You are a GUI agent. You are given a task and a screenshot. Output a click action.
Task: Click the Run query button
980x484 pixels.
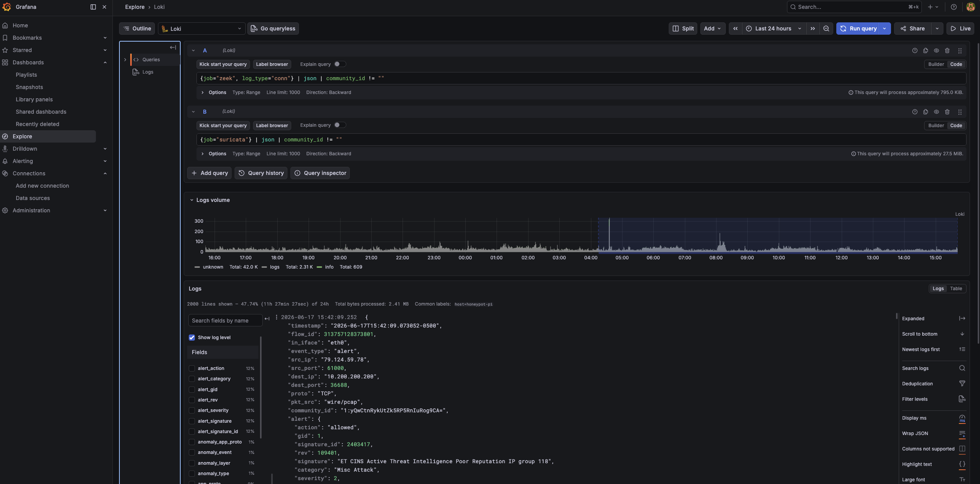tap(858, 29)
